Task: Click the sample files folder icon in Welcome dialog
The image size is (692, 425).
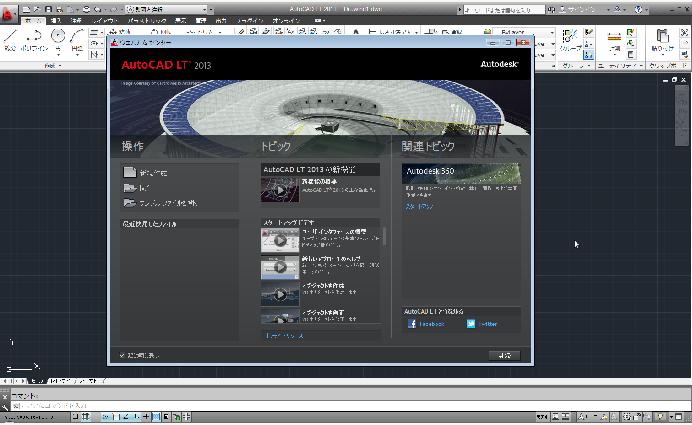Action: pyautogui.click(x=130, y=203)
